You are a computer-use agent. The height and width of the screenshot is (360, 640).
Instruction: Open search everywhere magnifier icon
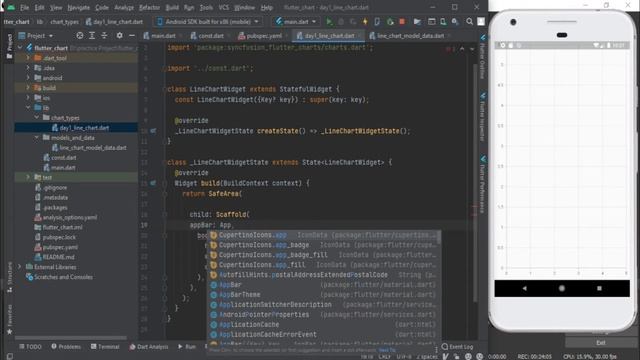coord(470,22)
